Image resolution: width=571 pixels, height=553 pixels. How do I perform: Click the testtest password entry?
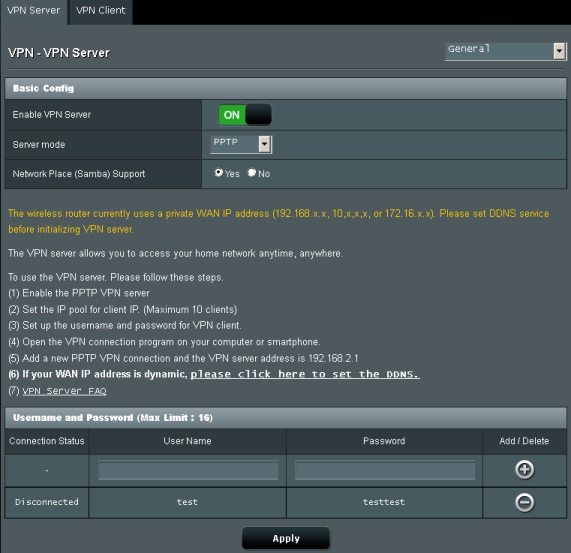(384, 502)
